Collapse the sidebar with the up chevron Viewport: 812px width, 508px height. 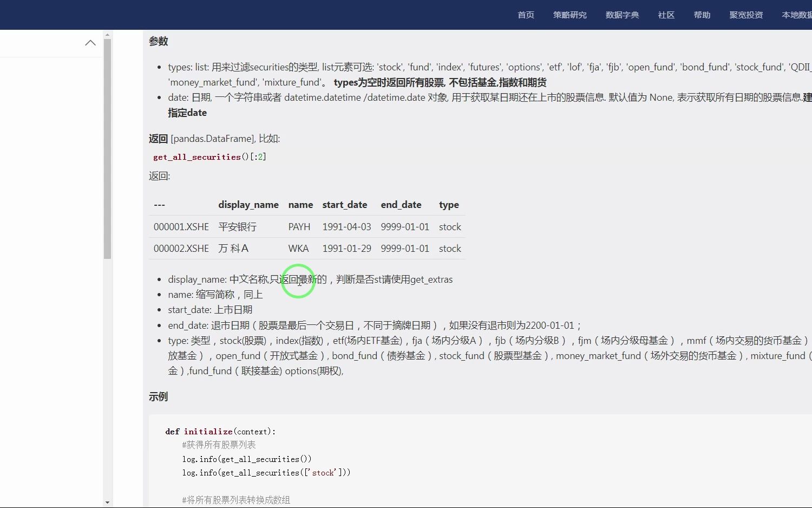90,43
